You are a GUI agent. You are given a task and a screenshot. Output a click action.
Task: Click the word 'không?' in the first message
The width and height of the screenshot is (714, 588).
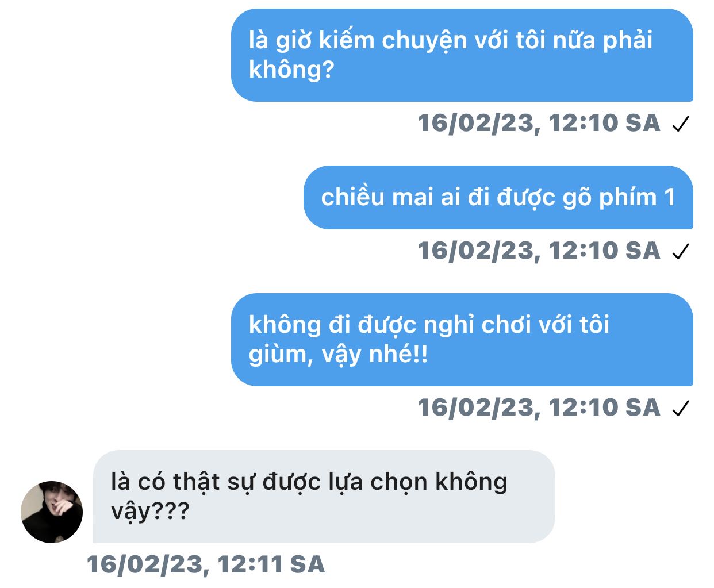pyautogui.click(x=291, y=70)
